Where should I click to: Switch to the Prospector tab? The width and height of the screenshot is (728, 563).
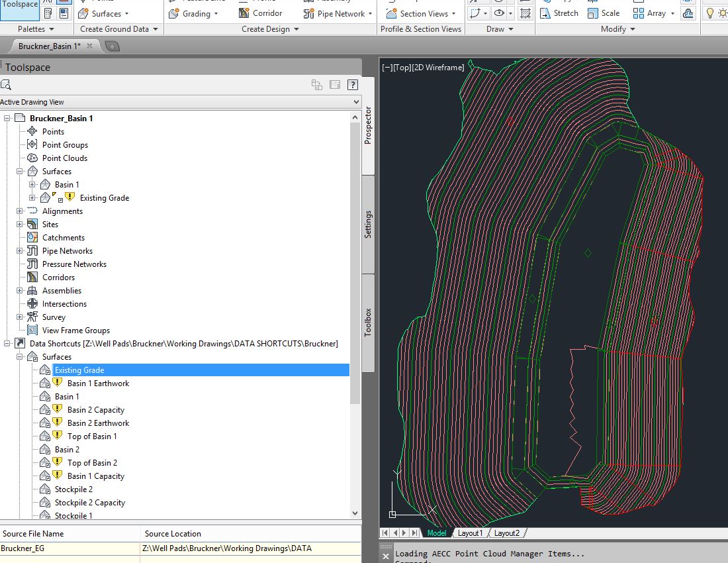coord(368,125)
